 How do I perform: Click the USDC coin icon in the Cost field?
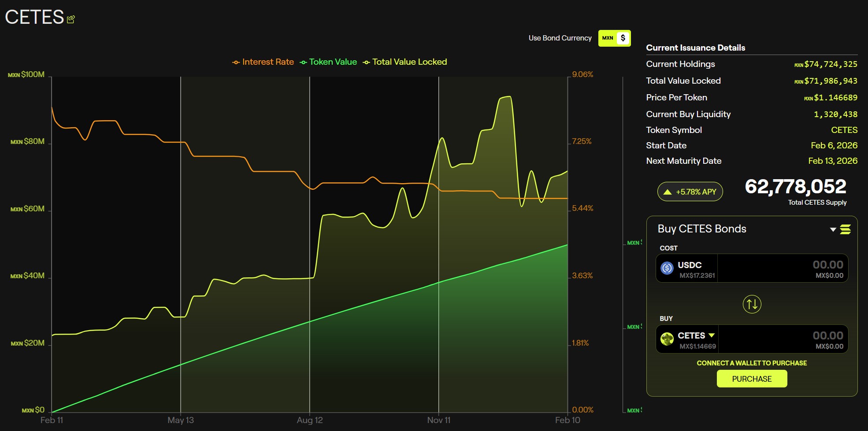(x=667, y=268)
